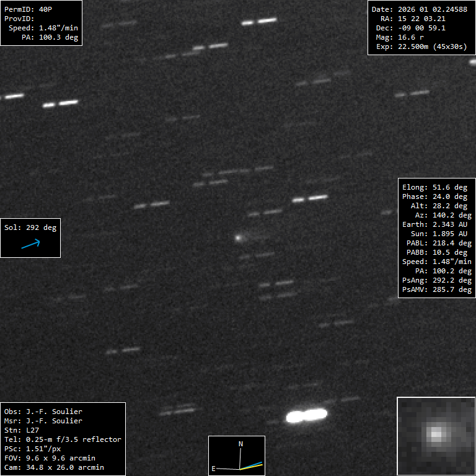The width and height of the screenshot is (476, 476).
Task: Click the Sol: 292 deg label
Action: [30, 227]
